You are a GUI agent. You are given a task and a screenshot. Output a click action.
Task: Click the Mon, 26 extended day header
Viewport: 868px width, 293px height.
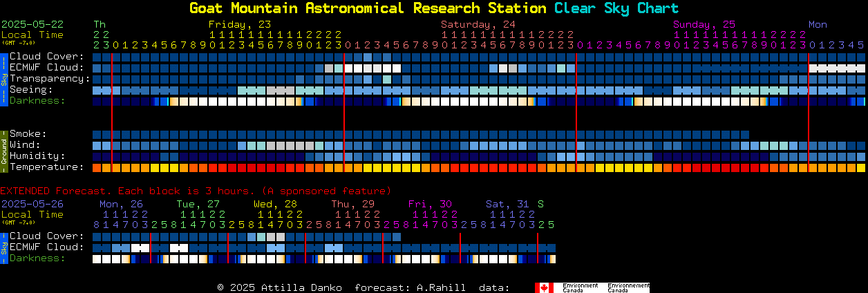121,204
